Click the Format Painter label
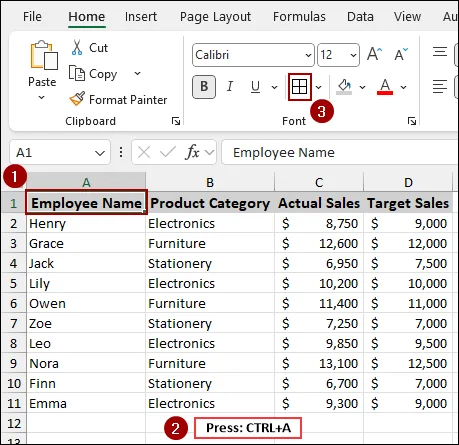Screen dimensions: 459x445 point(128,100)
